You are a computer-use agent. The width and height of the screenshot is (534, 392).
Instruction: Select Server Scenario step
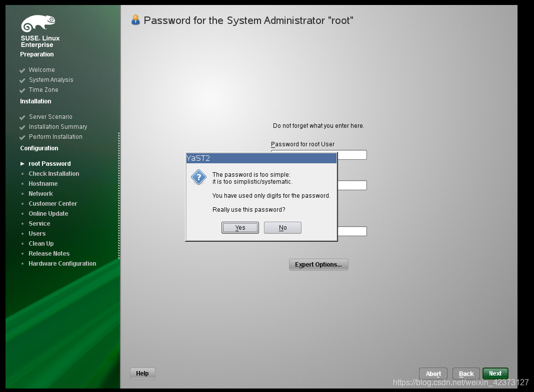click(50, 117)
